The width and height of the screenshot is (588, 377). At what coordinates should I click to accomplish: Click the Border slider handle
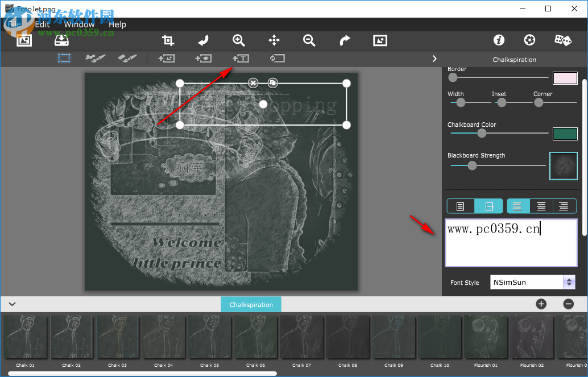coord(453,77)
